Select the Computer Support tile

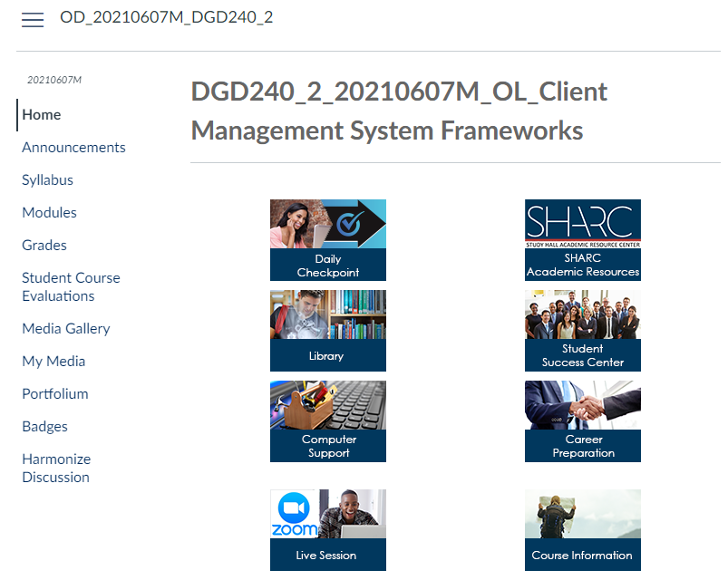pyautogui.click(x=327, y=421)
